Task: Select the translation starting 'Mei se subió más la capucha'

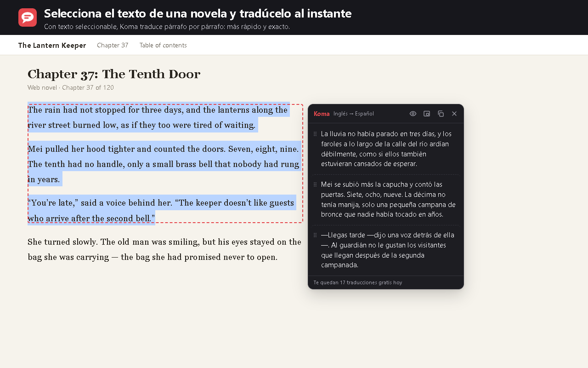Action: pos(389,199)
